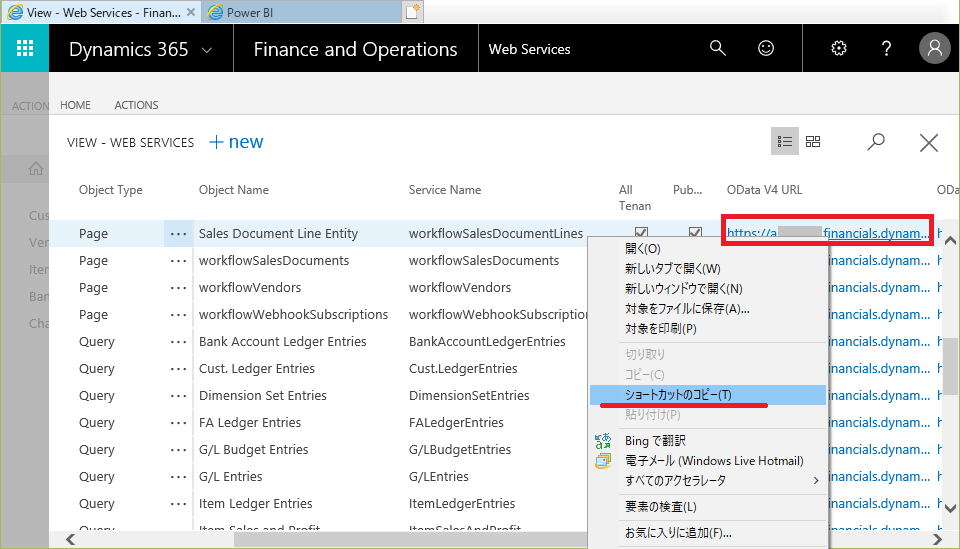Open row menu for Dimension Set Entries

coord(178,395)
